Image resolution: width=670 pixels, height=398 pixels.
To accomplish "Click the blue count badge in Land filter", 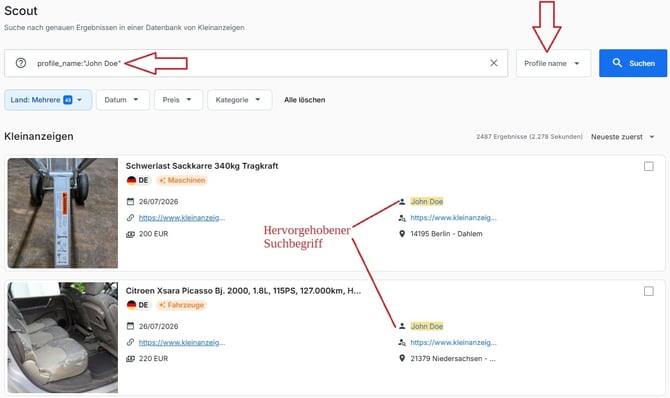I will (x=68, y=100).
